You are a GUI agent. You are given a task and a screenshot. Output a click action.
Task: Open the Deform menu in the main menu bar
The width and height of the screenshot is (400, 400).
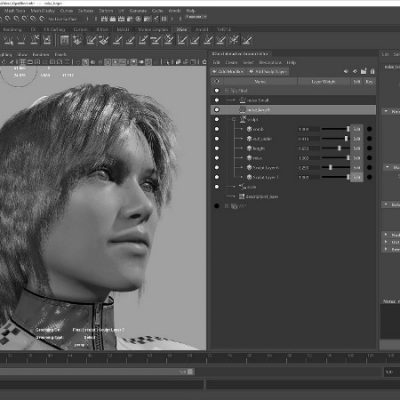[x=106, y=11]
